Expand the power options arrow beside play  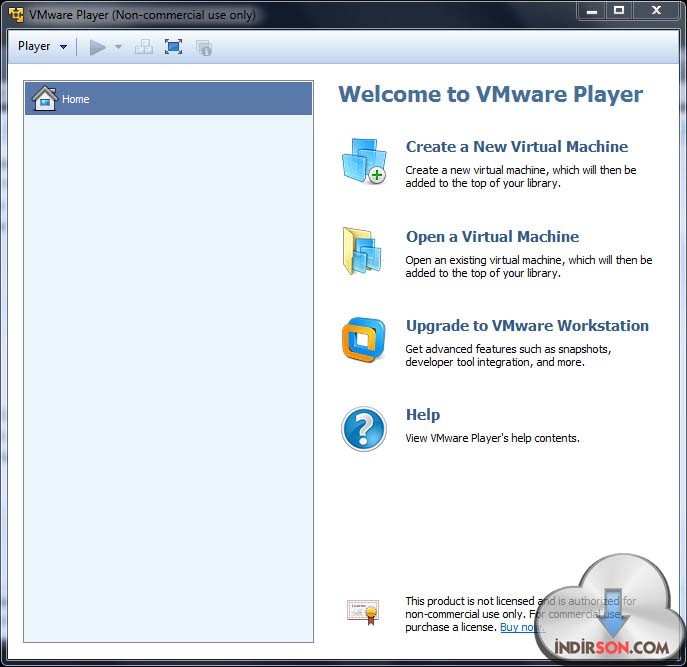click(x=118, y=47)
